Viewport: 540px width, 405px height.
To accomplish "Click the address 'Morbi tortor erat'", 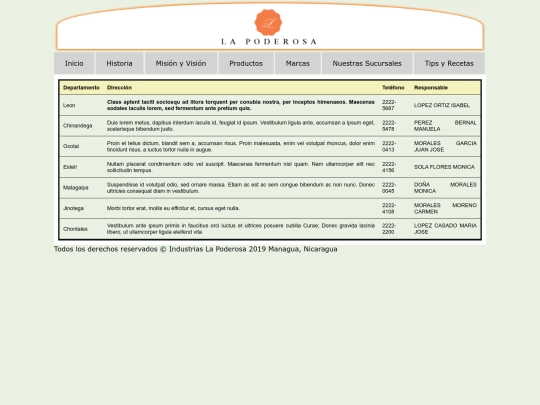I will pyautogui.click(x=173, y=208).
